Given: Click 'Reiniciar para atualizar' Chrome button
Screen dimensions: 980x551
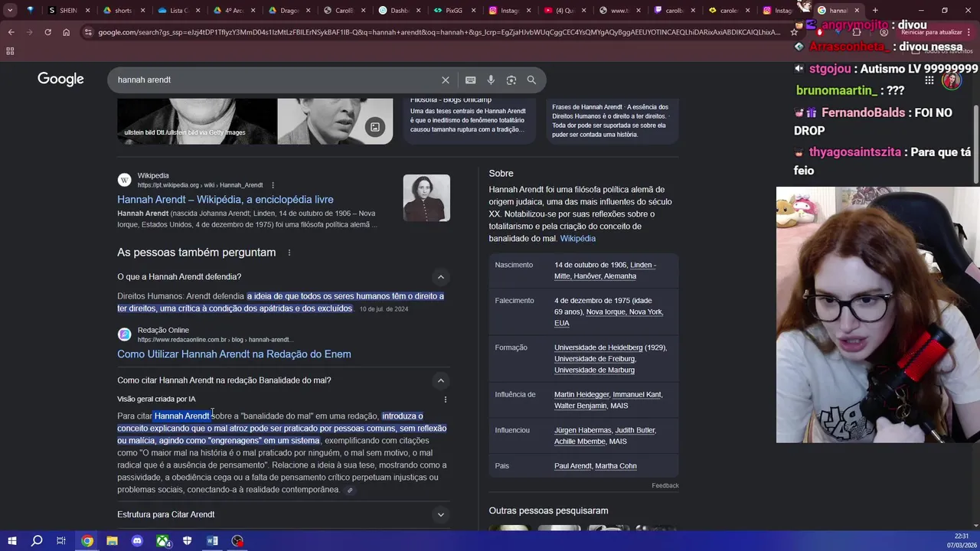Looking at the screenshot, I should (931, 32).
